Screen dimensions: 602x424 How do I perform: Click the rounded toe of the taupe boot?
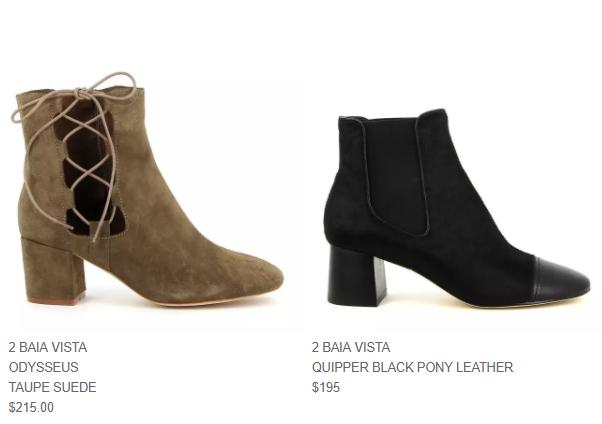pyautogui.click(x=250, y=275)
